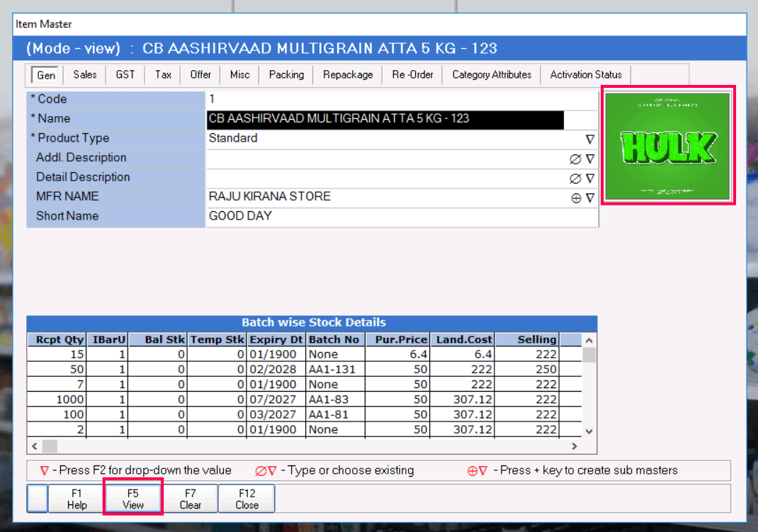This screenshot has height=532, width=758.
Task: Open the GST tab
Action: click(125, 75)
